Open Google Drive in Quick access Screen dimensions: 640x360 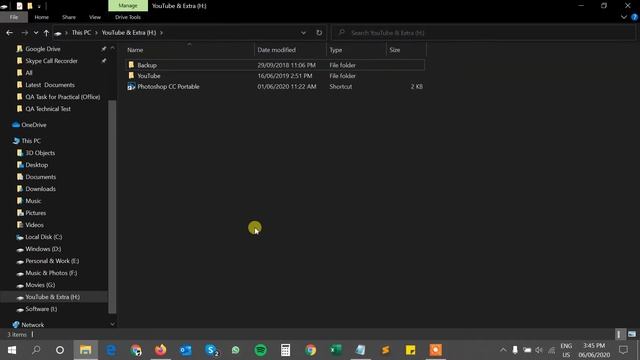(43, 49)
